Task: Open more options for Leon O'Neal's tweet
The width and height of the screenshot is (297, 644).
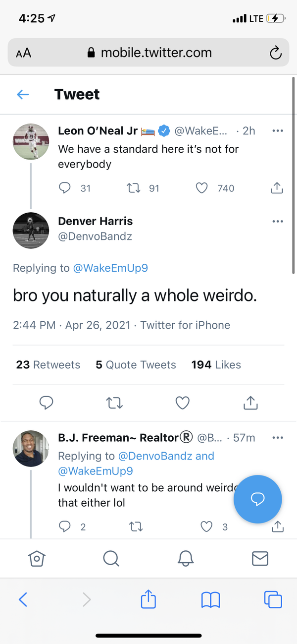Action: [x=278, y=131]
